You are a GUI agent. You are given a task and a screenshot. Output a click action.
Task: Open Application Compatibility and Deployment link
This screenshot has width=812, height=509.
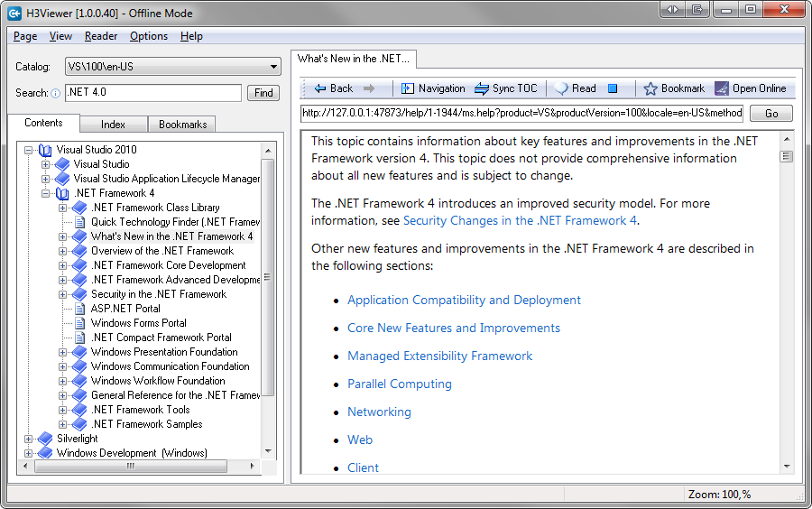click(464, 301)
